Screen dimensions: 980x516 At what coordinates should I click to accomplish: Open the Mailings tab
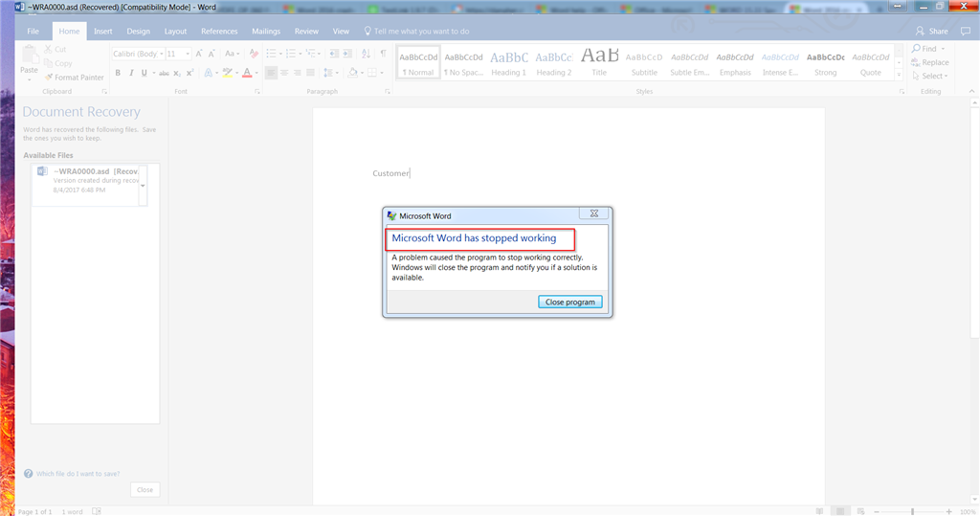(266, 32)
